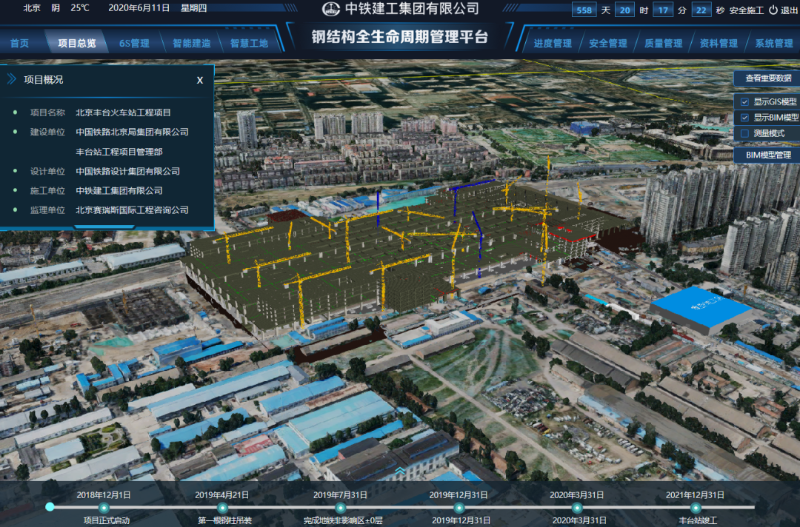Click the 退出 power icon
800x527 pixels.
pos(773,10)
